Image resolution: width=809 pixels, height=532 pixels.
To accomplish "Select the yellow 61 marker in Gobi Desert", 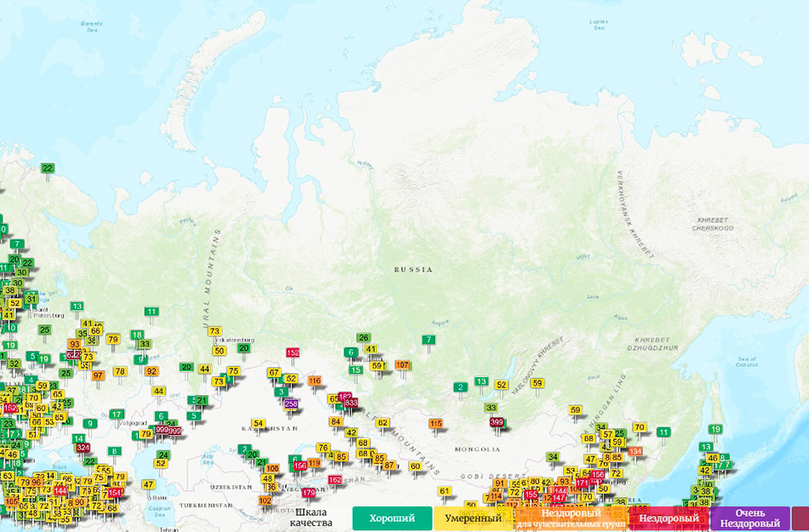I will [x=445, y=491].
